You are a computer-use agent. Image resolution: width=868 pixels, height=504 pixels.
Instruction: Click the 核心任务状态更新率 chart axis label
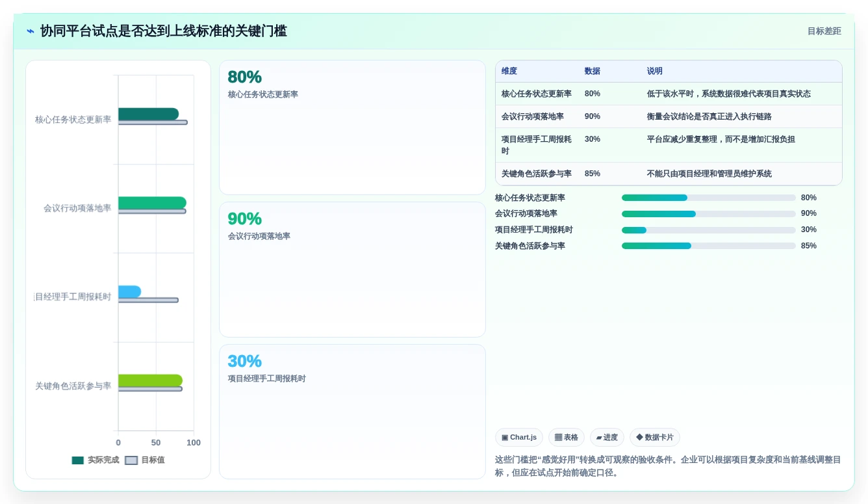point(73,120)
